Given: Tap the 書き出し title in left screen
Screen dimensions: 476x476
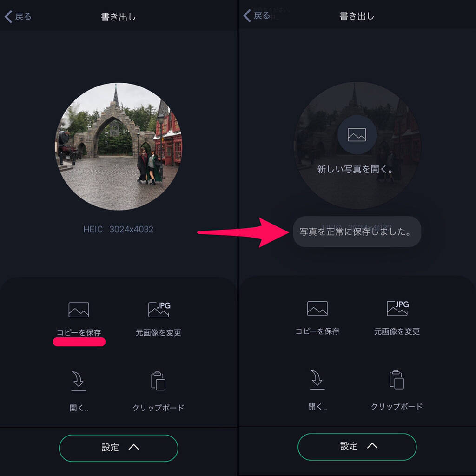Looking at the screenshot, I should point(119,17).
